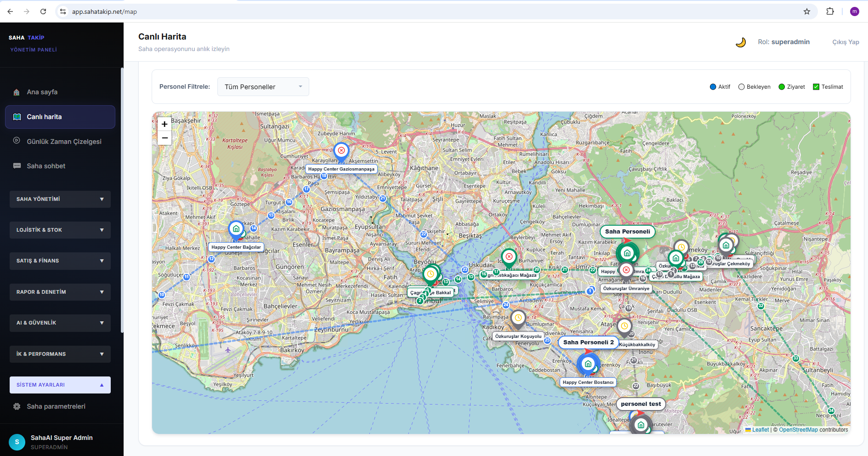868x456 pixels.
Task: Click the Saha sohbet chat icon
Action: click(x=17, y=166)
